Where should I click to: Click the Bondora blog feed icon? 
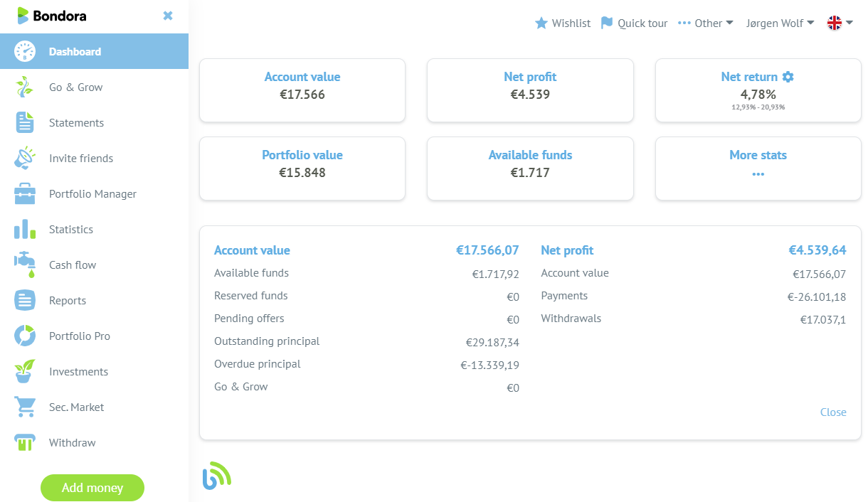pyautogui.click(x=217, y=476)
